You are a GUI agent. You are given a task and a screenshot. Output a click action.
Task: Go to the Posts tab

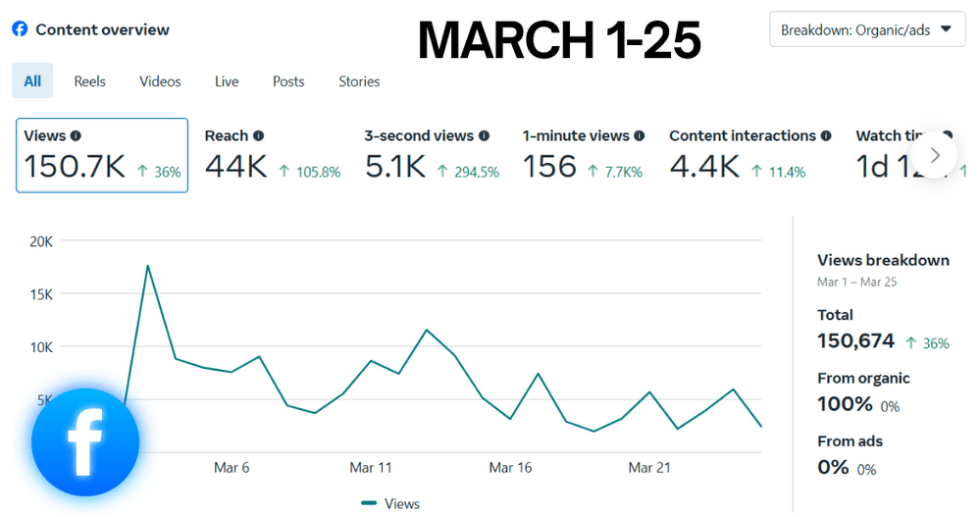288,81
